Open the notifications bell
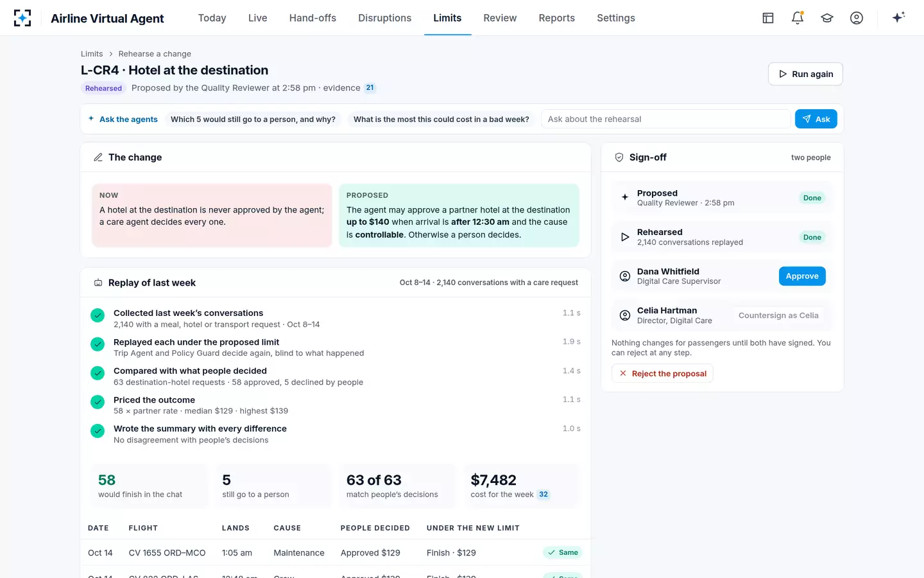The height and width of the screenshot is (578, 924). 798,18
